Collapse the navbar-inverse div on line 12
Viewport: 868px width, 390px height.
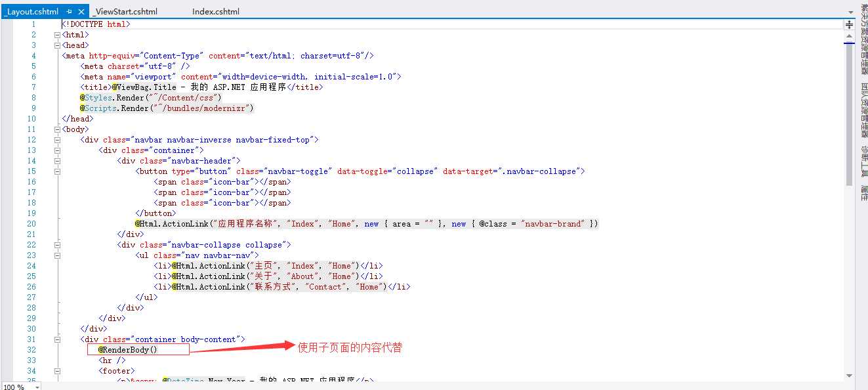[57, 140]
